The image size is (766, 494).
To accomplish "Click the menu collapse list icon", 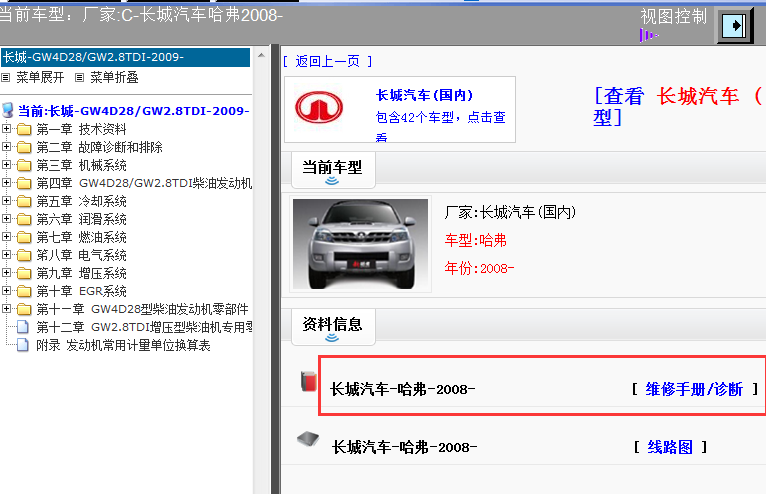I will coord(80,77).
